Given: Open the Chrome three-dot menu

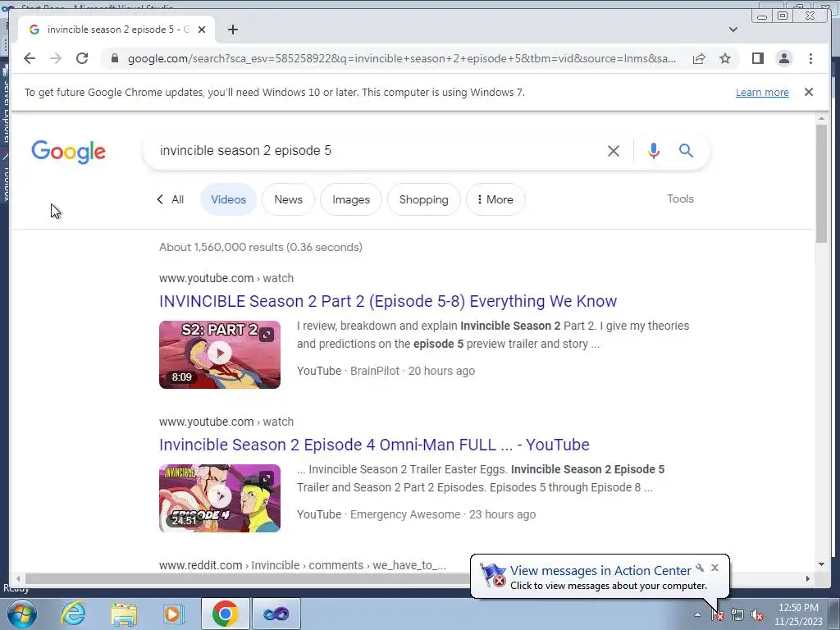Looking at the screenshot, I should coord(810,58).
